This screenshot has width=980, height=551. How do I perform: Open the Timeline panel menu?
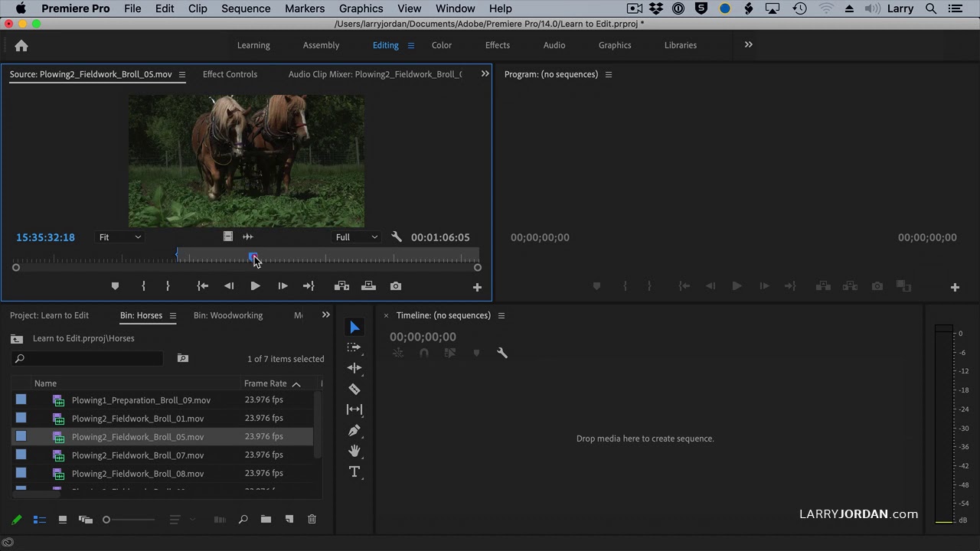coord(501,316)
